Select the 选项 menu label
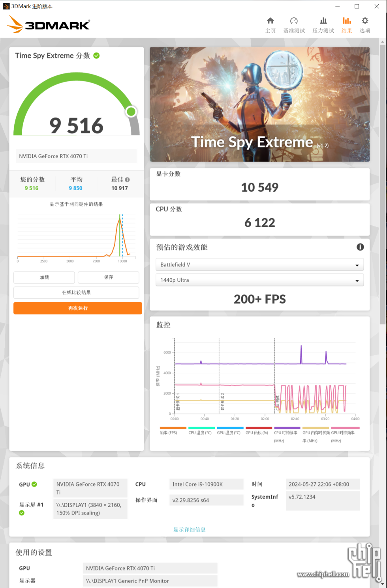The width and height of the screenshot is (387, 588). (x=365, y=31)
